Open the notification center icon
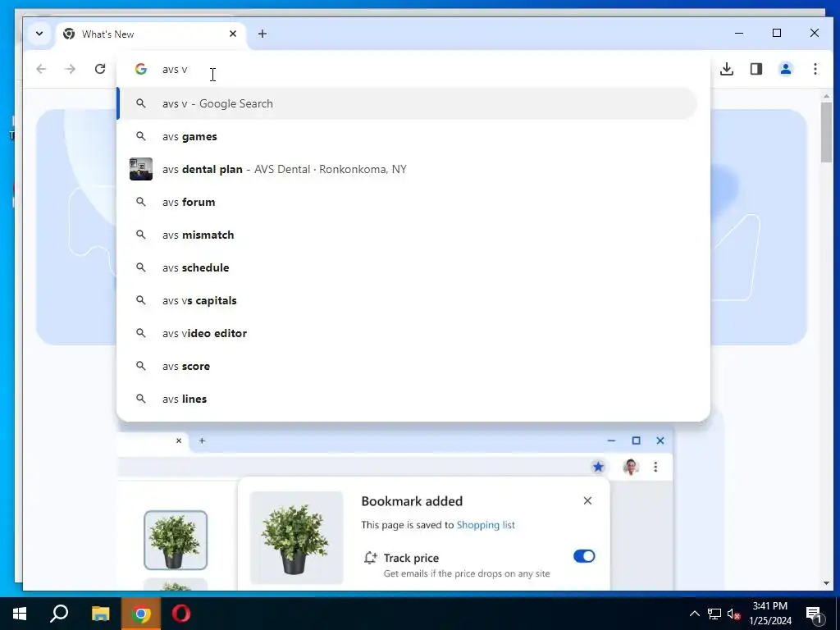The width and height of the screenshot is (840, 630). (815, 614)
